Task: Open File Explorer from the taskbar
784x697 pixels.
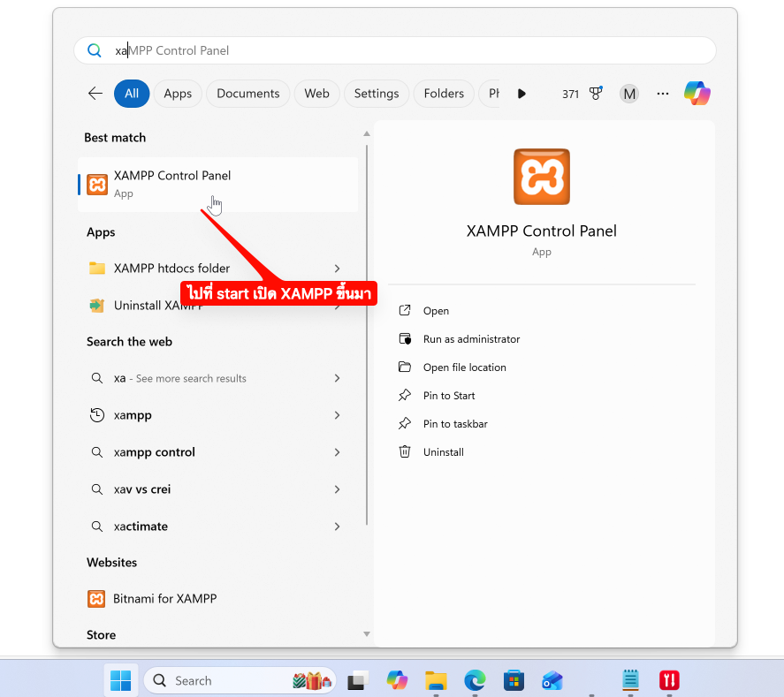Action: click(x=436, y=680)
